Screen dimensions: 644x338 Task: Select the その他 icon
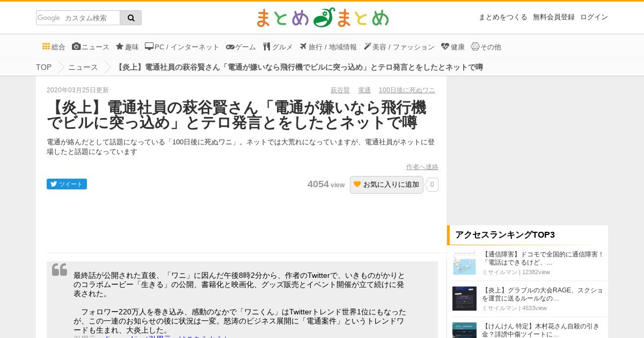tap(475, 46)
